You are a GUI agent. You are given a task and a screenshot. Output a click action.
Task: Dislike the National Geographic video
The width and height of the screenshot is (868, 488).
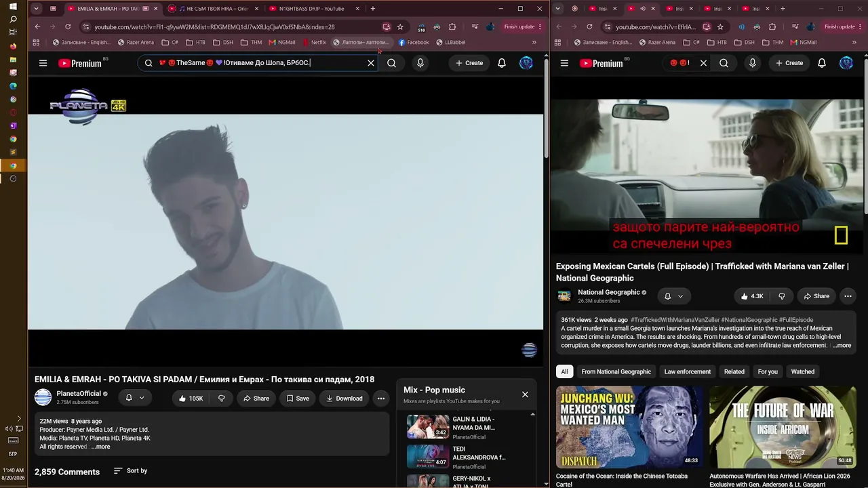782,296
